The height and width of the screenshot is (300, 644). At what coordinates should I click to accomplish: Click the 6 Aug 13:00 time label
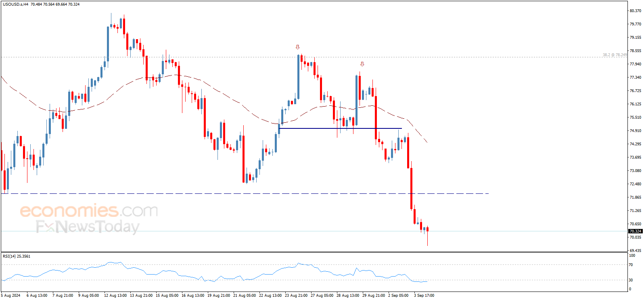[x=37, y=296]
